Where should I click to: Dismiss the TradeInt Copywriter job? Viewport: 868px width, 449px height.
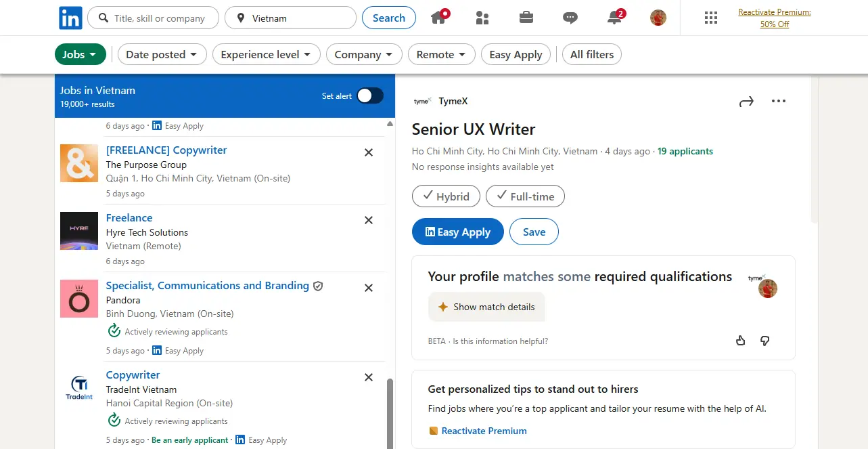[x=369, y=377]
